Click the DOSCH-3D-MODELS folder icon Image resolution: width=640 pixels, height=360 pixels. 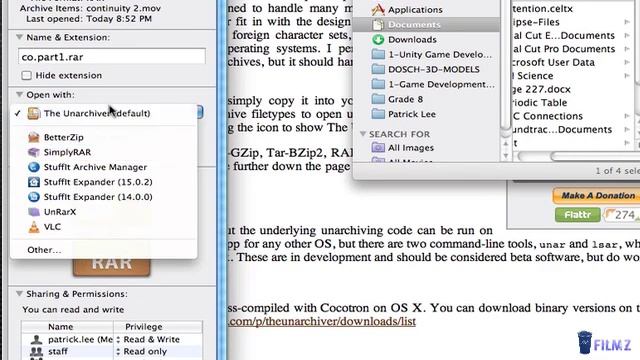[378, 69]
